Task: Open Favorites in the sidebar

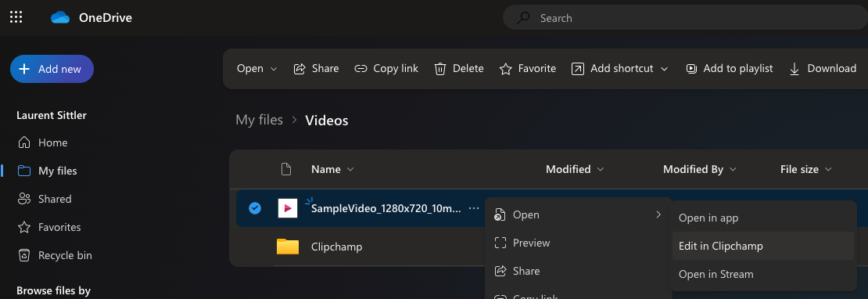Action: point(59,227)
